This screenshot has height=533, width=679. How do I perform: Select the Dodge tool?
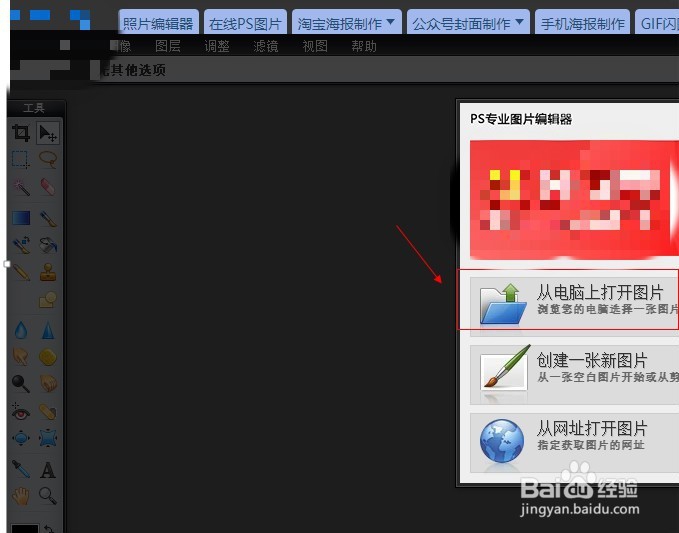pyautogui.click(x=21, y=383)
